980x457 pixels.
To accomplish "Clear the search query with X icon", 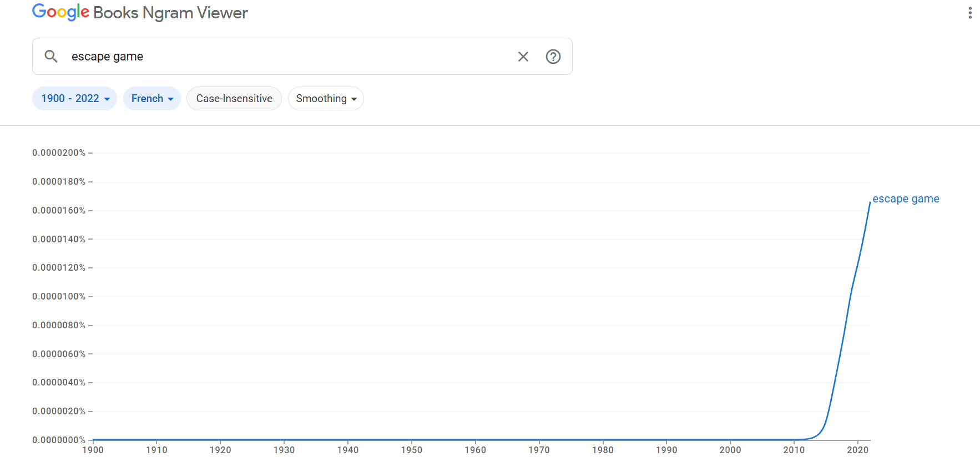I will point(523,57).
